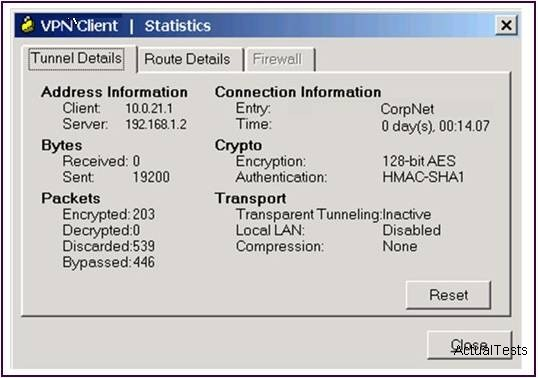Screen dimensions: 538x378
Task: Click the VPN Client padlock icon in title bar
Action: coord(28,25)
